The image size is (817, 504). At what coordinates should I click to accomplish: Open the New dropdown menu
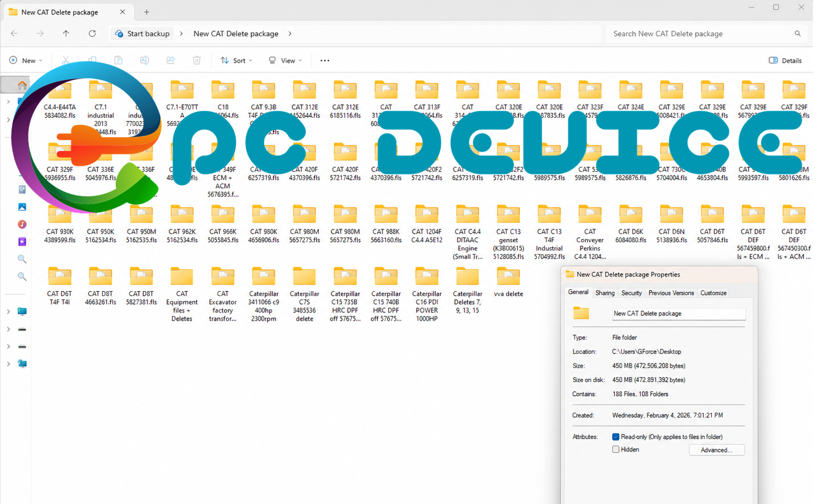26,60
